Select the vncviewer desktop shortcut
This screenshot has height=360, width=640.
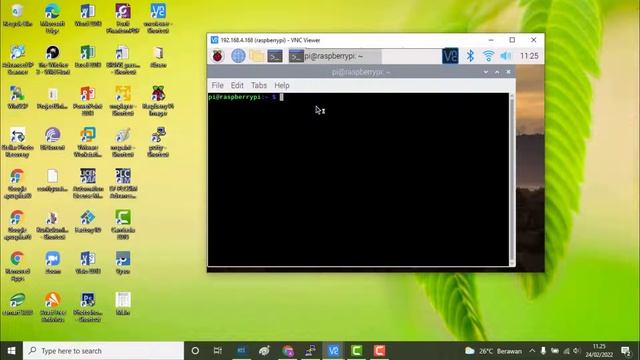158,19
